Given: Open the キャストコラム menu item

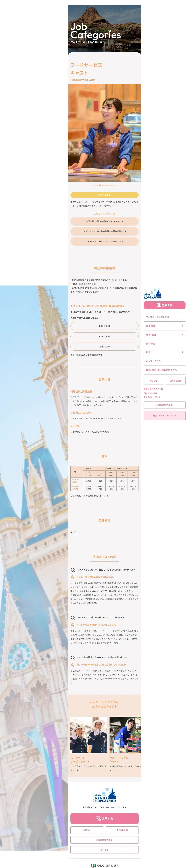Looking at the screenshot, I should 164,361.
